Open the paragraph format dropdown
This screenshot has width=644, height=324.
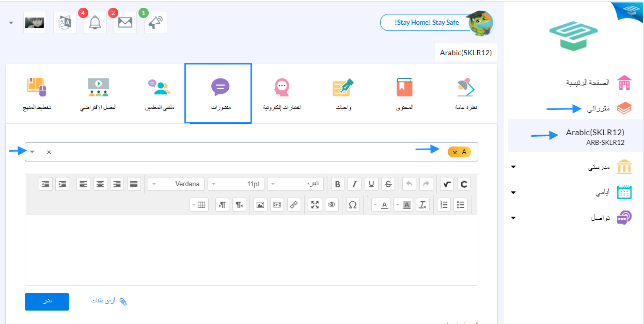tap(295, 184)
